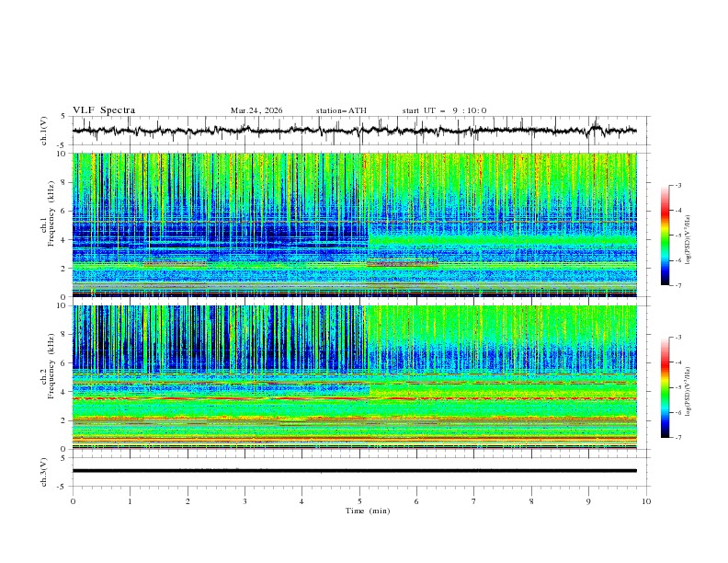Click the 'Time (min)' axis title
The width and height of the screenshot is (728, 563).
click(x=368, y=511)
